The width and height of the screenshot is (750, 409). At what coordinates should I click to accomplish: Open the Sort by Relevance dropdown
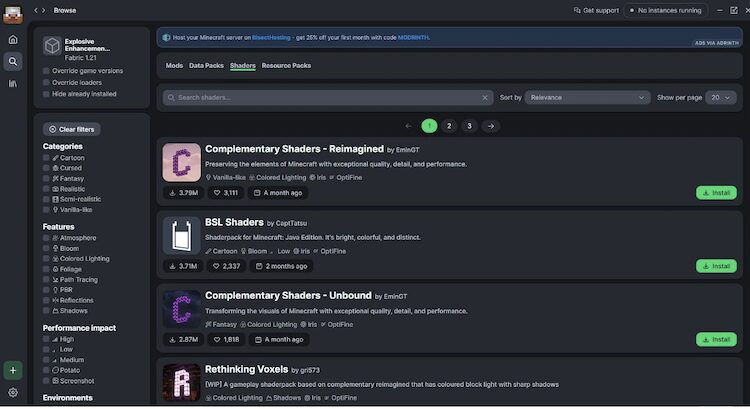(587, 98)
